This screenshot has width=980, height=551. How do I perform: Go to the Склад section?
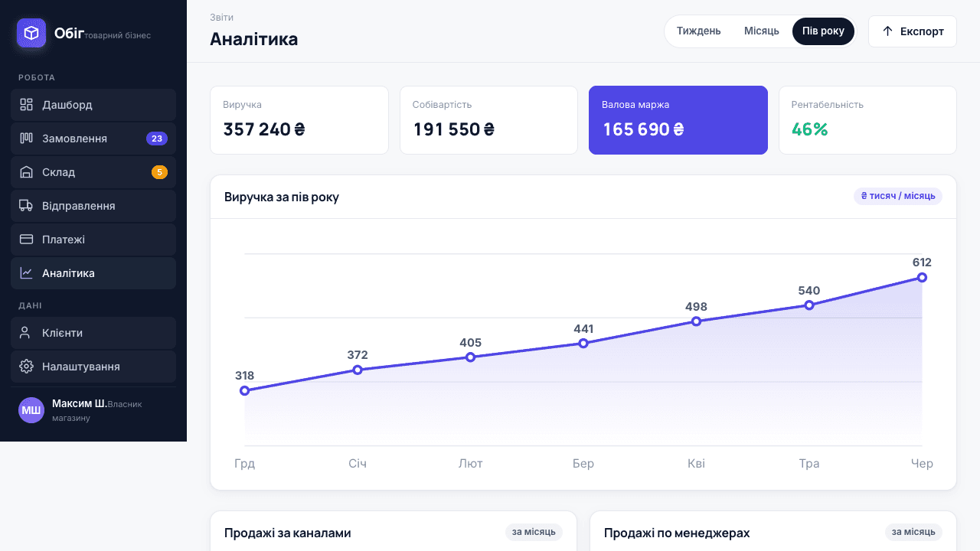tap(93, 172)
